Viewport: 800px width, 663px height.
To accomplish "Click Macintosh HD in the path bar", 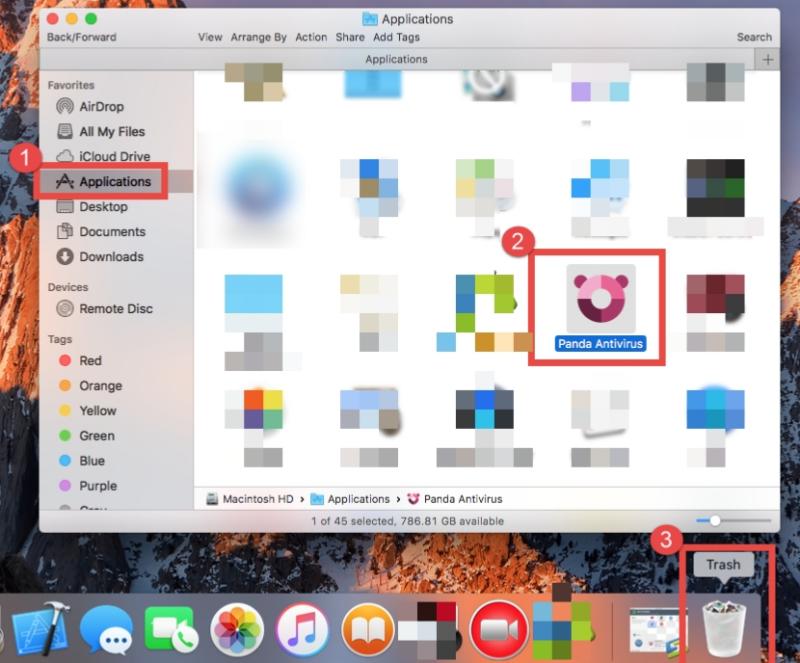I will click(x=250, y=499).
